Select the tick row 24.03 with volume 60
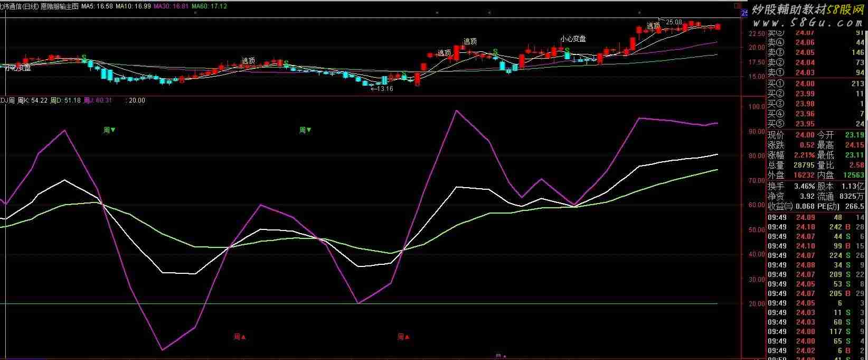The height and width of the screenshot is (360, 868). (816, 322)
